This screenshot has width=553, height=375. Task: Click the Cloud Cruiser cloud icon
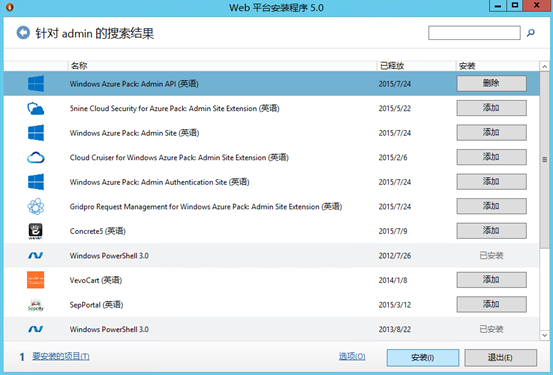(x=36, y=157)
